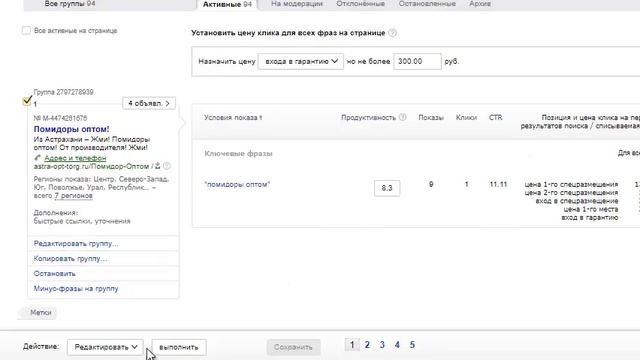Select current page 1 in pagination
This screenshot has height=360, width=640.
pyautogui.click(x=352, y=345)
